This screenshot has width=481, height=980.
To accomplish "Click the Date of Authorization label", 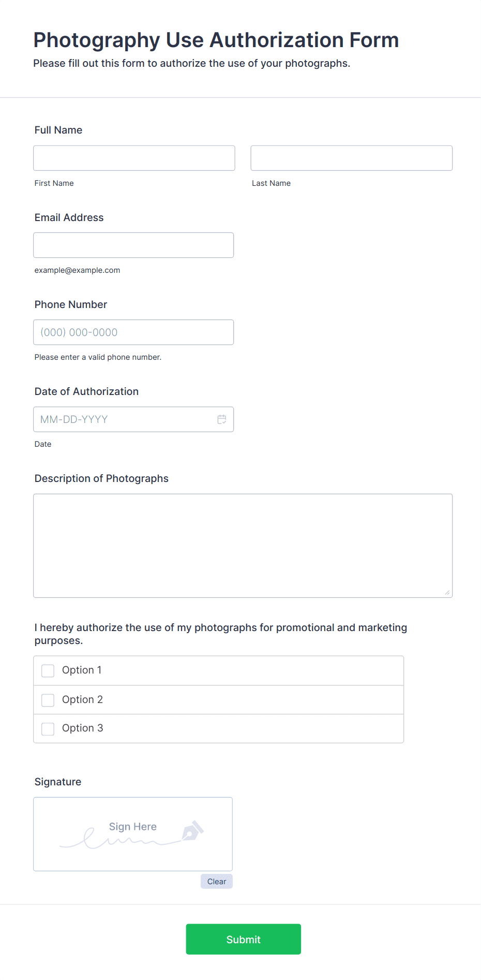I will (86, 391).
